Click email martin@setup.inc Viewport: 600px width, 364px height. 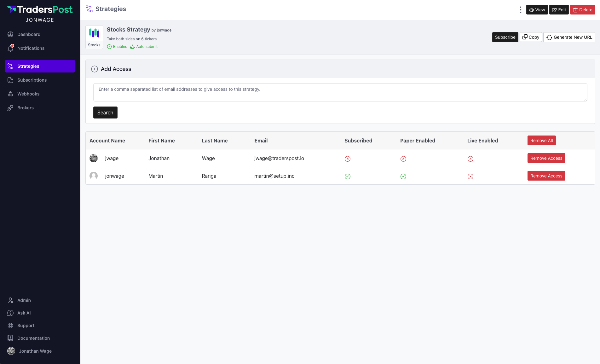point(274,176)
